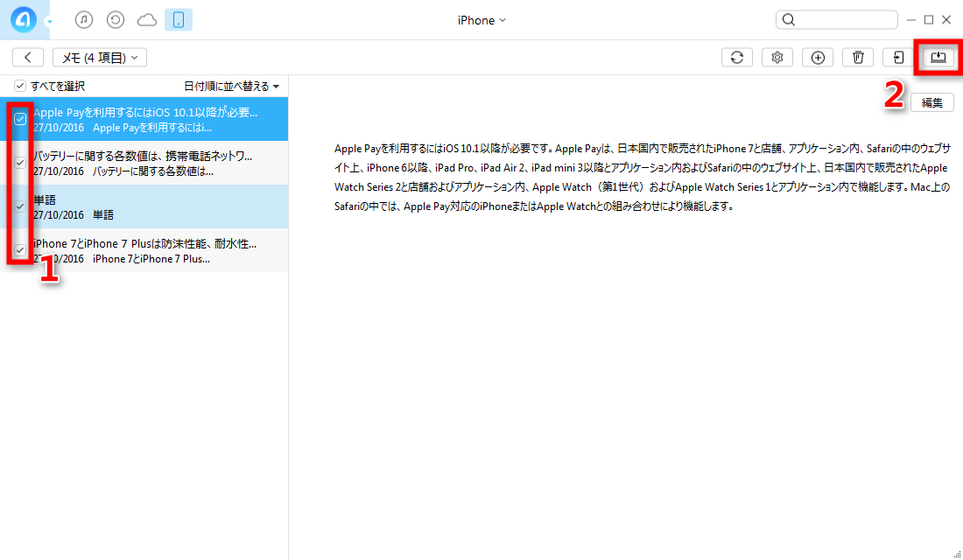Image resolution: width=963 pixels, height=560 pixels.
Task: Open the logo dropdown arrow
Action: [x=49, y=22]
